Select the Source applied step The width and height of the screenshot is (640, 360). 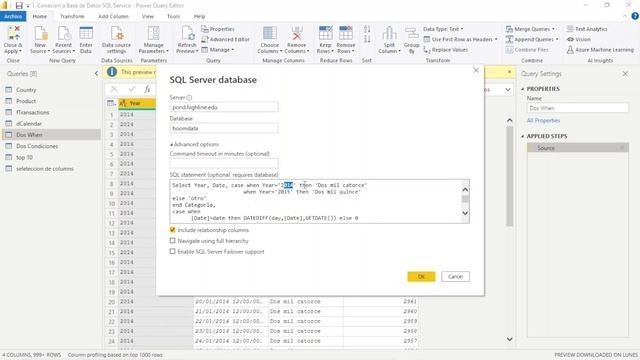point(578,148)
